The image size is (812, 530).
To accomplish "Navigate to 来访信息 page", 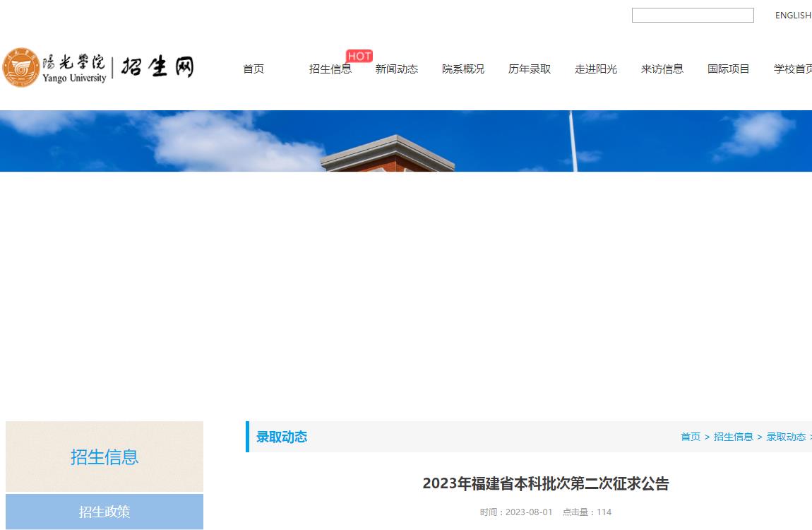I will point(662,69).
